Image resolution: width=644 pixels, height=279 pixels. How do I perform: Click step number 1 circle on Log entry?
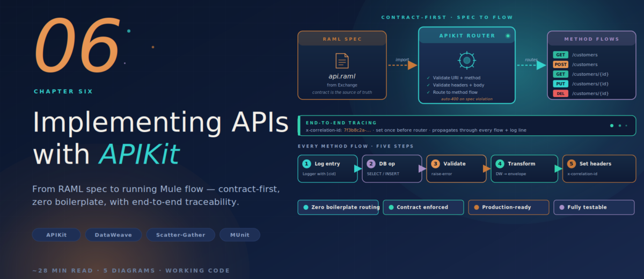click(x=306, y=164)
